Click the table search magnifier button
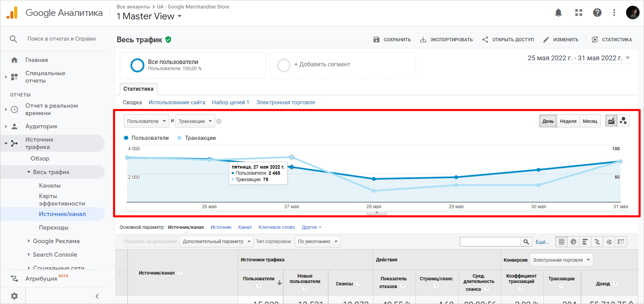Screen dimensions: 644x304 (526, 242)
